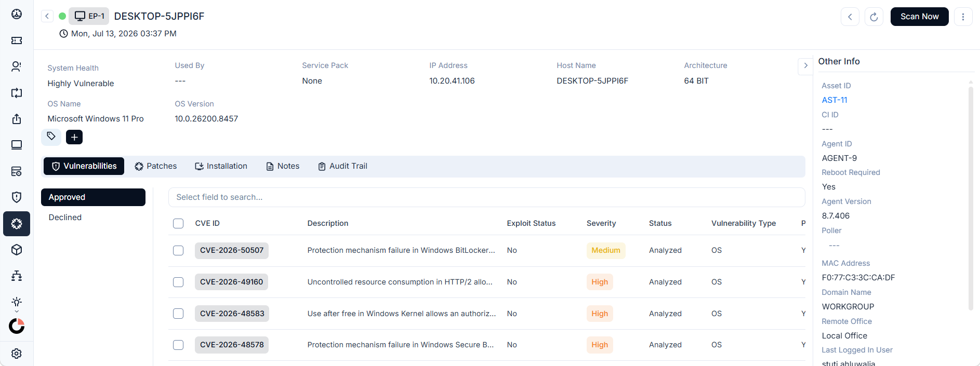Viewport: 980px width, 366px height.
Task: Switch to the Audit Trail tab
Action: pyautogui.click(x=342, y=166)
